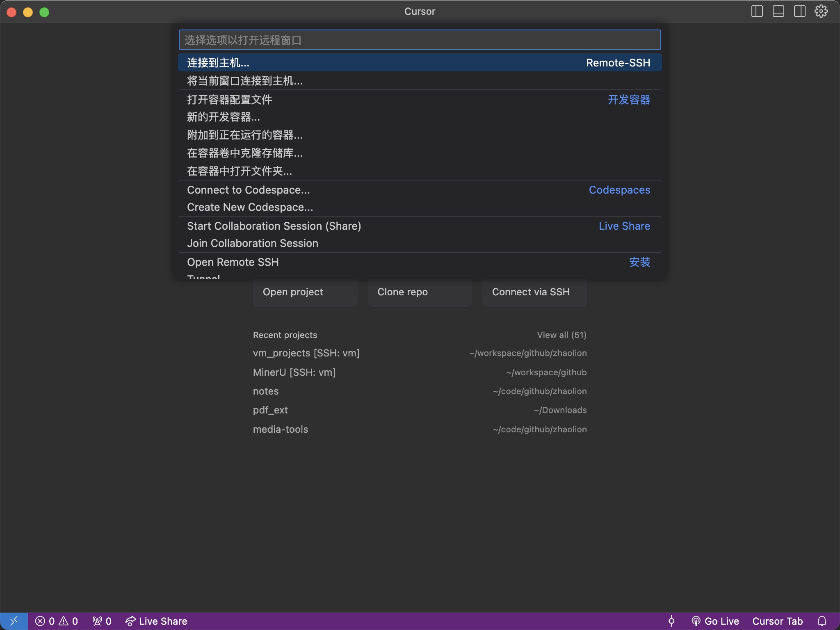Click the remote window indicator in status bar
The height and width of the screenshot is (630, 840).
point(14,621)
